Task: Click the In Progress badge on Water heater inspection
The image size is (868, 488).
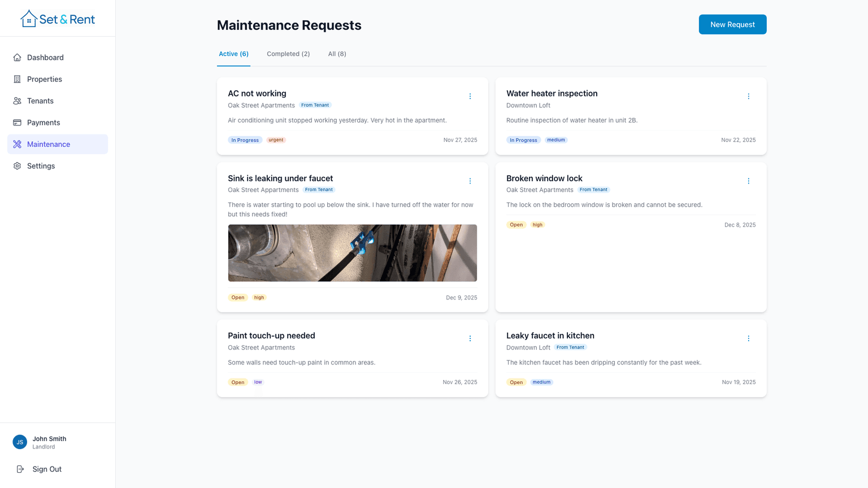Action: point(523,140)
